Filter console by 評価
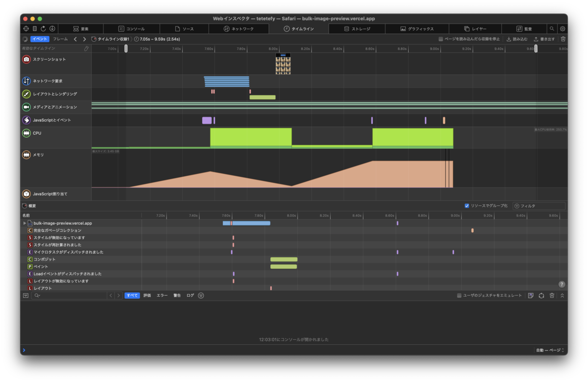This screenshot has width=588, height=382. click(x=147, y=295)
